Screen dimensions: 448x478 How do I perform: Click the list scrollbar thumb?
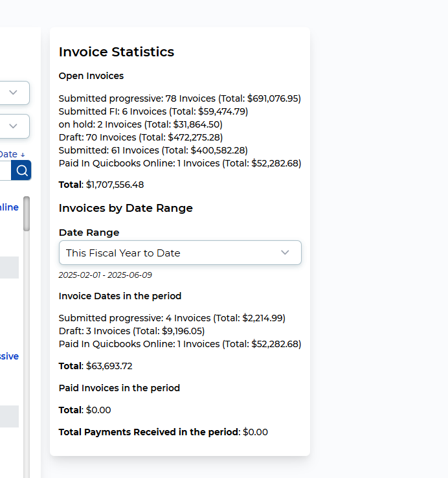tap(27, 214)
